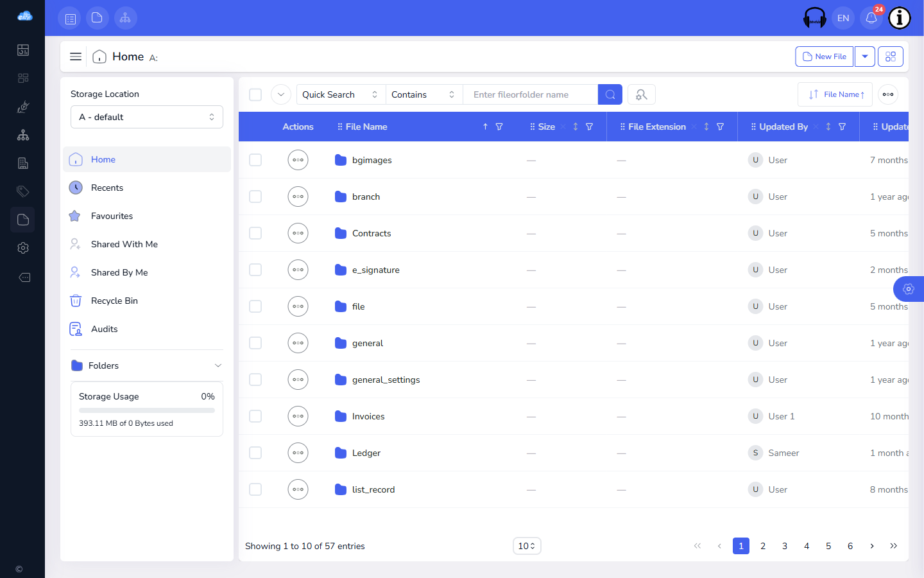Screen dimensions: 924x578
Task: Expand the New File dropdown arrow
Action: pyautogui.click(x=865, y=57)
